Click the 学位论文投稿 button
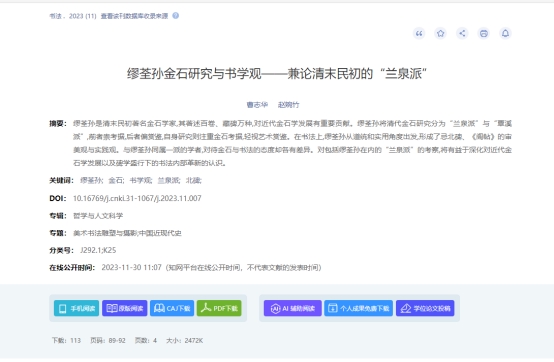 tap(425, 308)
